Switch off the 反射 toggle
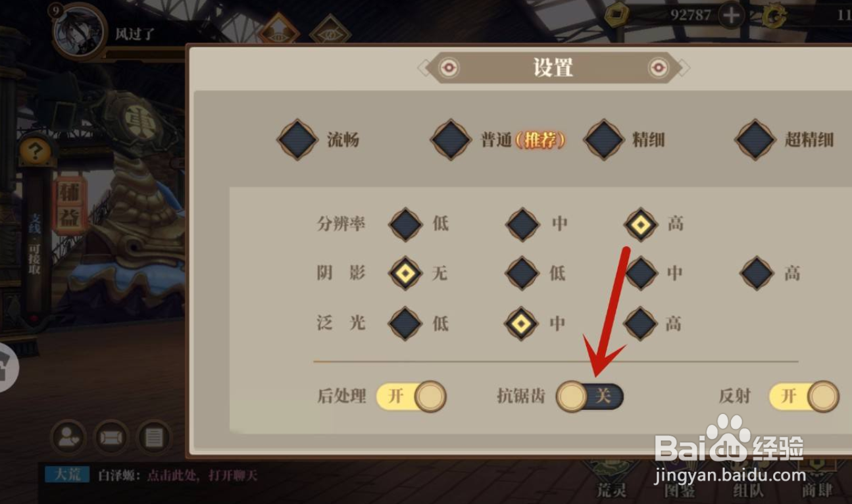Image resolution: width=852 pixels, height=504 pixels. coord(804,397)
